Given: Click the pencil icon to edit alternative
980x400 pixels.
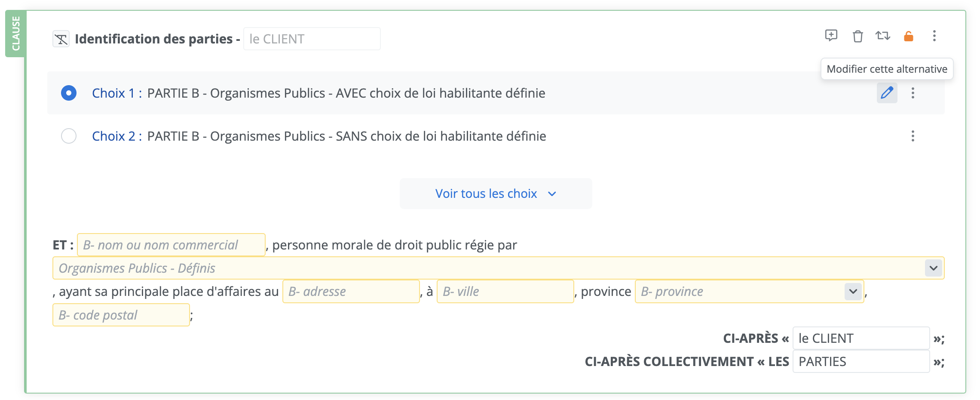Looking at the screenshot, I should pos(887,93).
